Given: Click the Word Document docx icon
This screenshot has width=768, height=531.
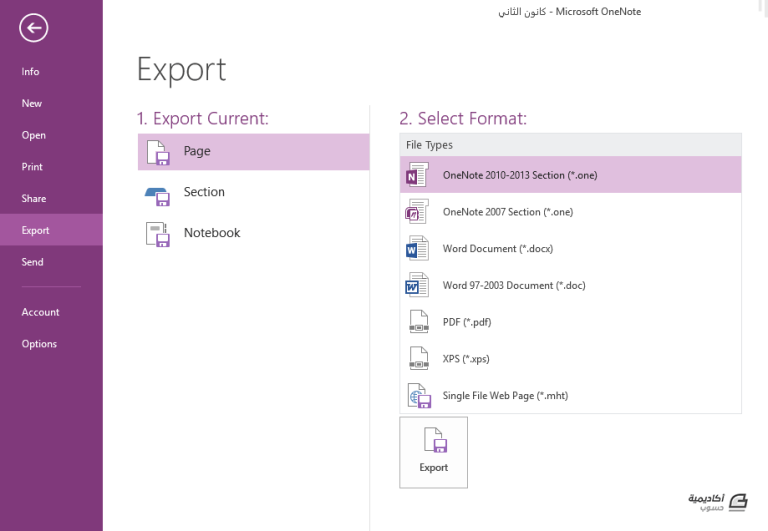Looking at the screenshot, I should (417, 248).
